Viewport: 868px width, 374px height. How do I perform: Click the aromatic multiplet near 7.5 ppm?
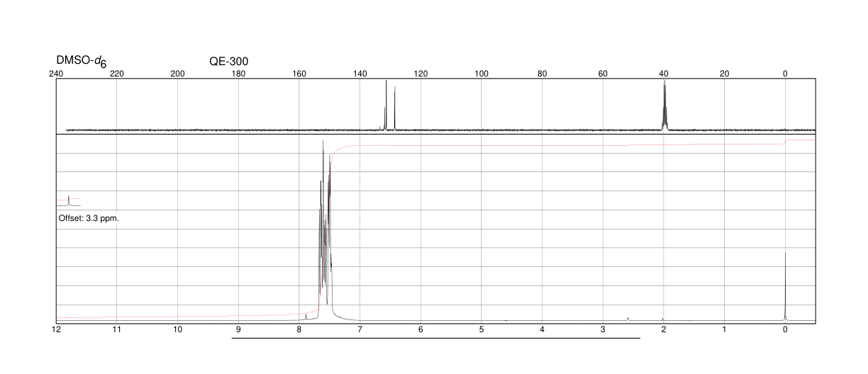click(325, 230)
